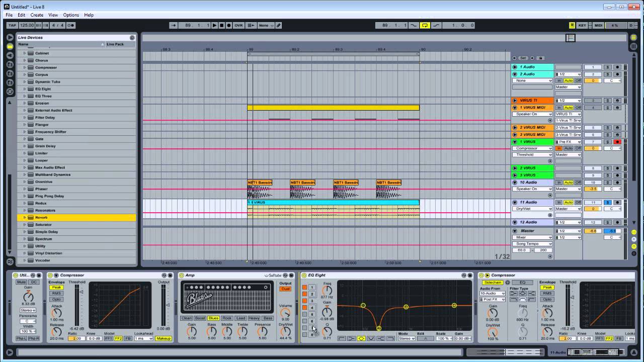
Task: Select the EQ Eight bell filter type icon
Action: pyautogui.click(x=361, y=338)
